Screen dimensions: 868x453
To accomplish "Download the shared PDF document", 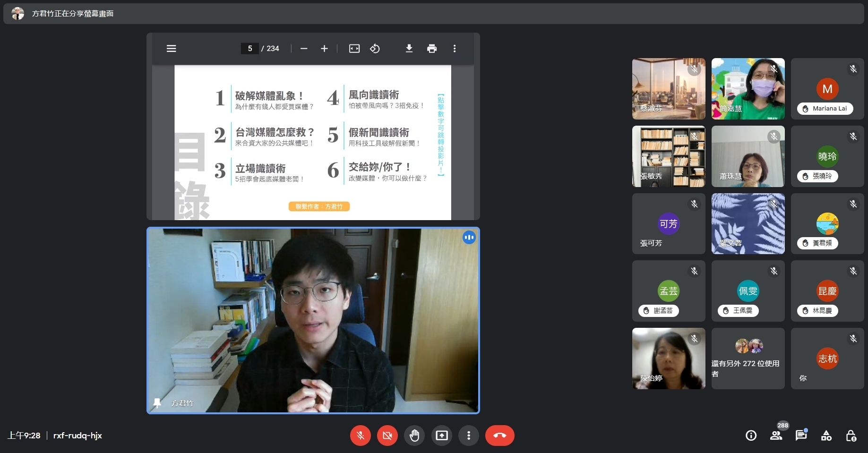I will point(409,49).
